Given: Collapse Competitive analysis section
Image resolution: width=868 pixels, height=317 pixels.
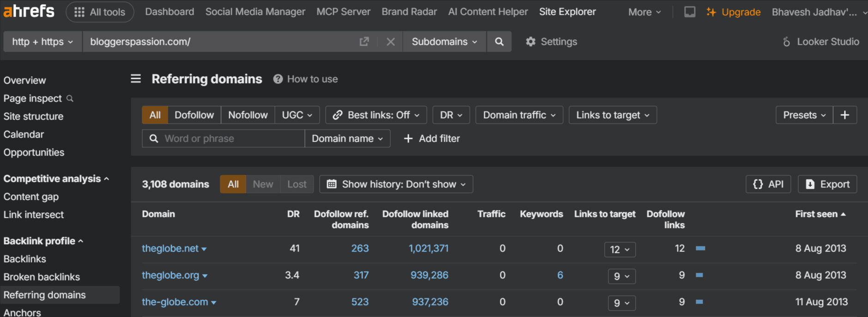Looking at the screenshot, I should click(x=56, y=179).
